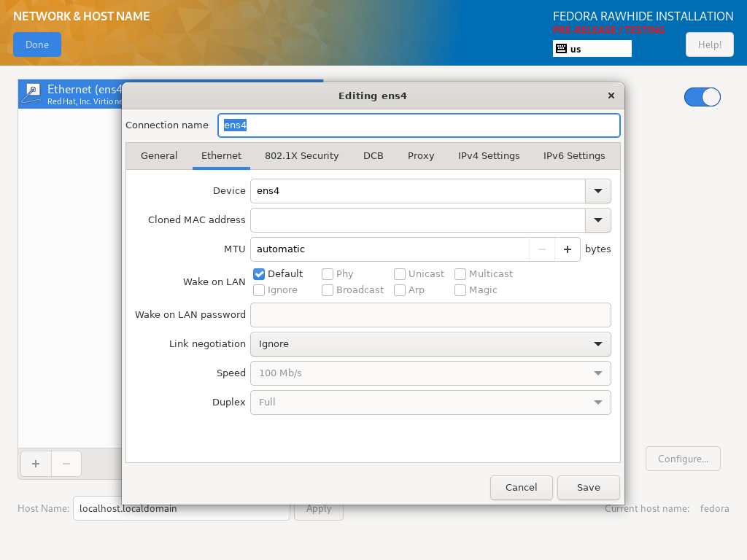The image size is (747, 560).
Task: Click 'FEDORA RAWHIDE INSTALLATION' title text
Action: pyautogui.click(x=643, y=16)
